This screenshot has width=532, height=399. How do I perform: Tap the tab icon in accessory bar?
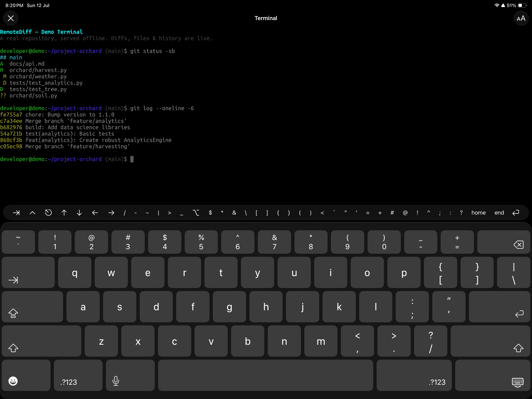pos(16,213)
